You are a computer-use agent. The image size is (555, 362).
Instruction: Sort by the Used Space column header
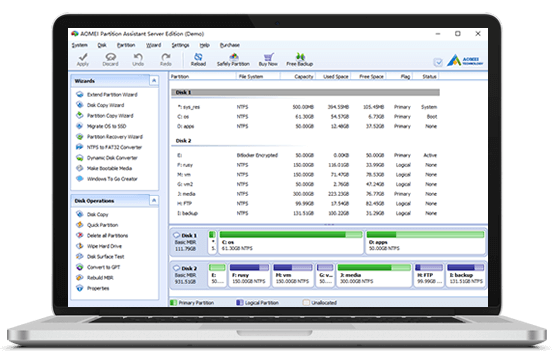tap(333, 76)
